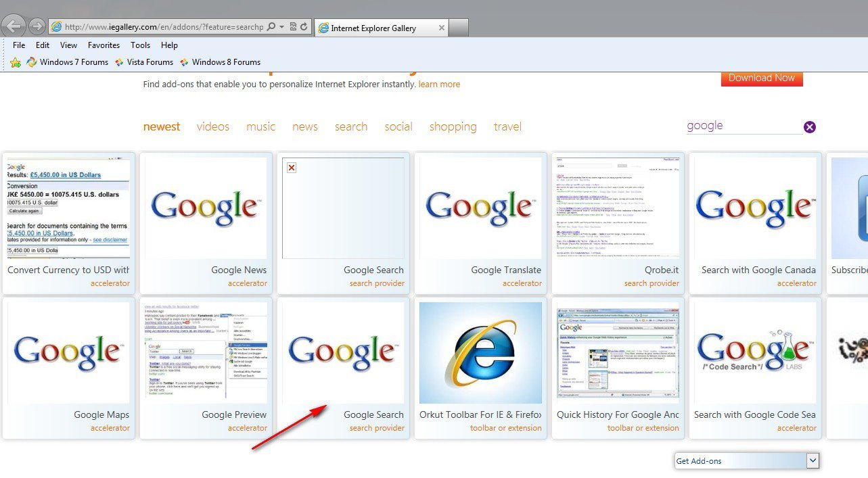Select the 'music' category filter
Viewport: 868px width, 478px height.
260,126
